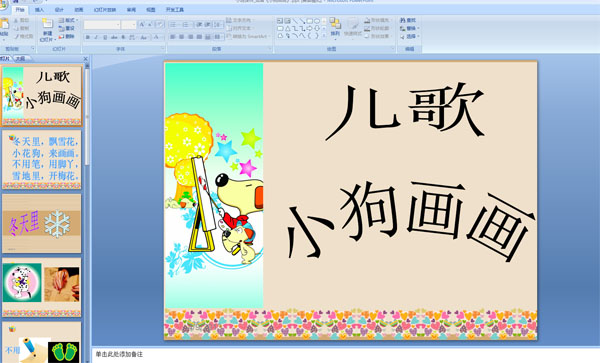Toggle Underline formatting button
The height and width of the screenshot is (363, 600).
[105, 37]
